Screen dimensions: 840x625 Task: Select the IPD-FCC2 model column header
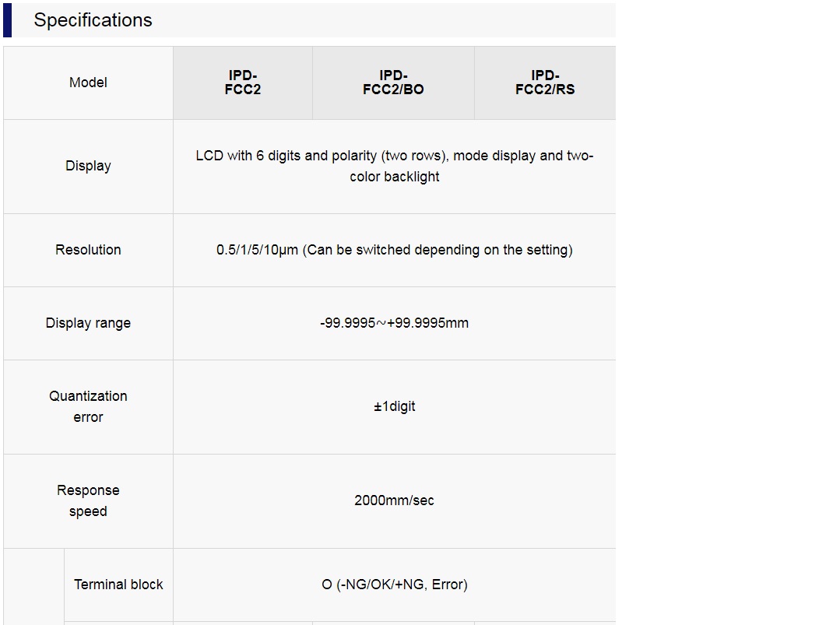point(243,83)
